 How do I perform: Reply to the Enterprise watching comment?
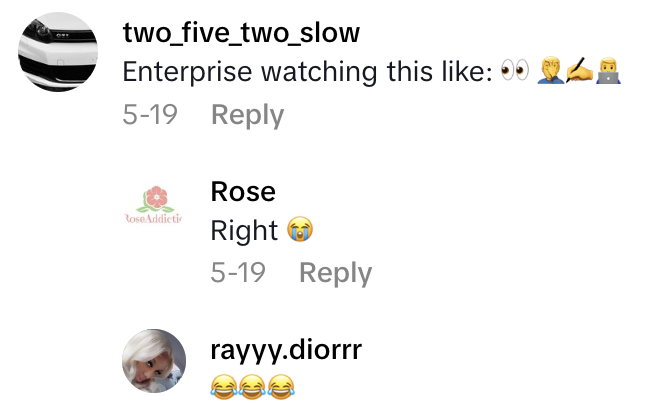tap(247, 115)
